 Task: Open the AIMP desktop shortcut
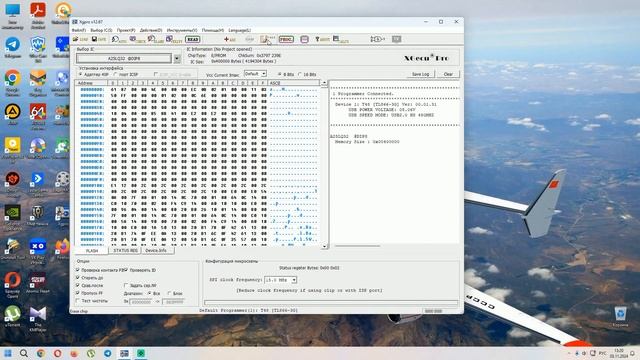pyautogui.click(x=13, y=114)
